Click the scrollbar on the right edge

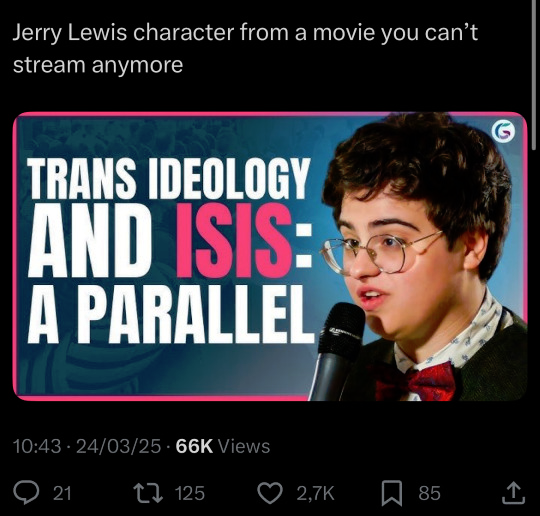click(x=534, y=74)
